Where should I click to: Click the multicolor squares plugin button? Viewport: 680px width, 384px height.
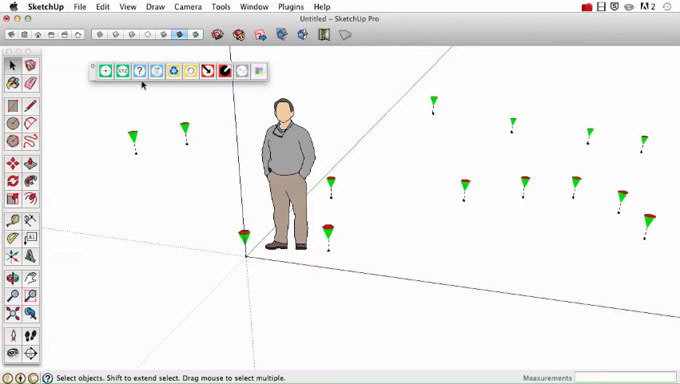coord(259,71)
